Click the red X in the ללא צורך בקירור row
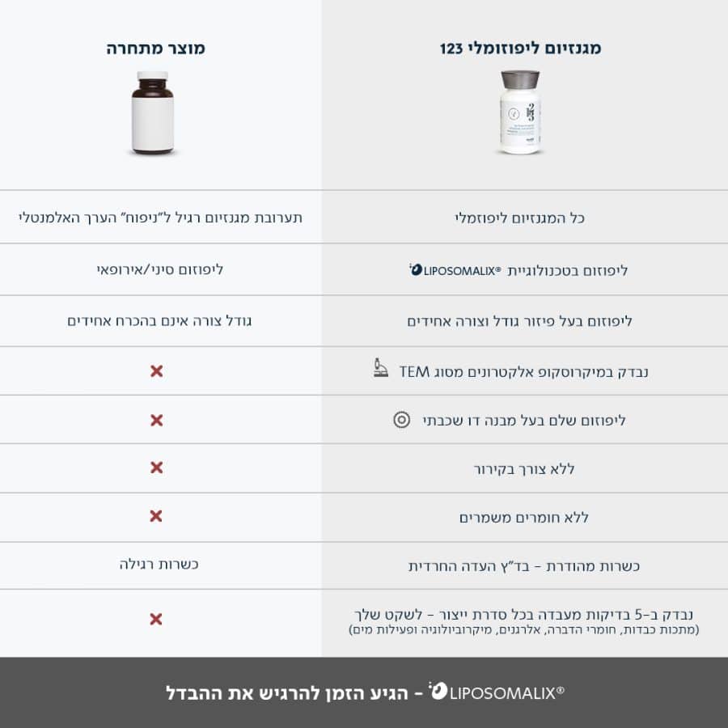 [x=157, y=468]
